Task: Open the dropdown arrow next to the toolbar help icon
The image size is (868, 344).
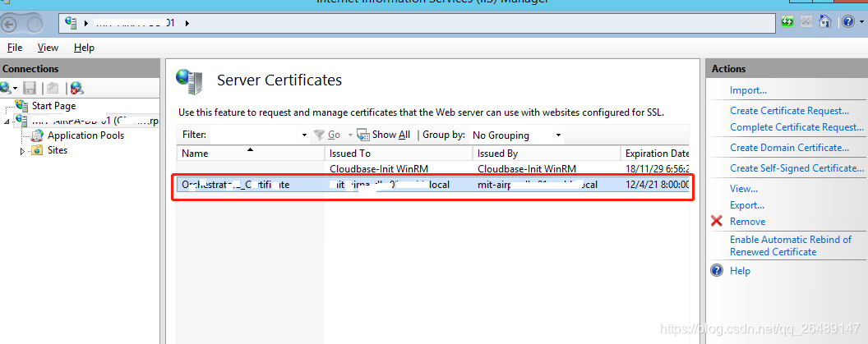Action: coord(861,23)
